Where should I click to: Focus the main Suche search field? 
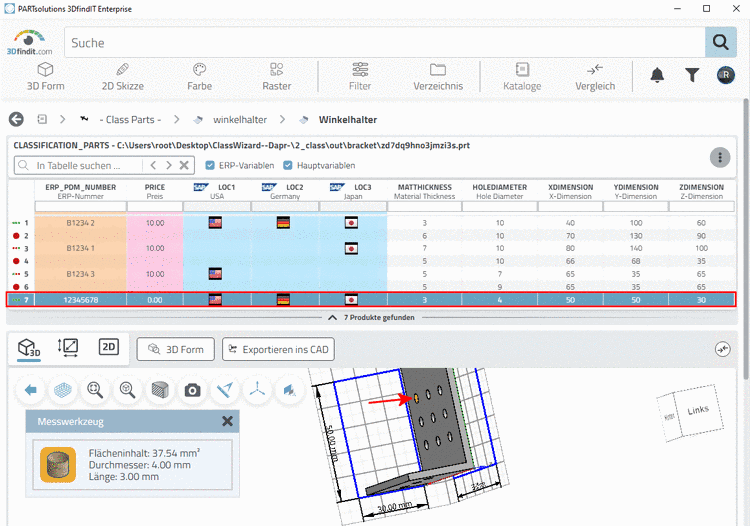pos(385,43)
